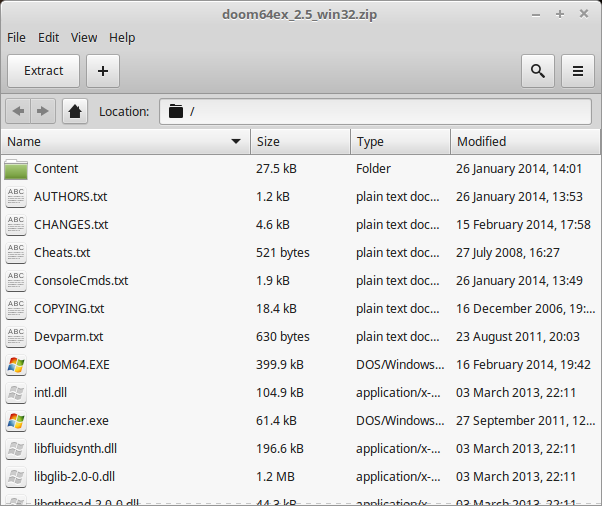Click the 196.6 kB size value

click(x=280, y=449)
